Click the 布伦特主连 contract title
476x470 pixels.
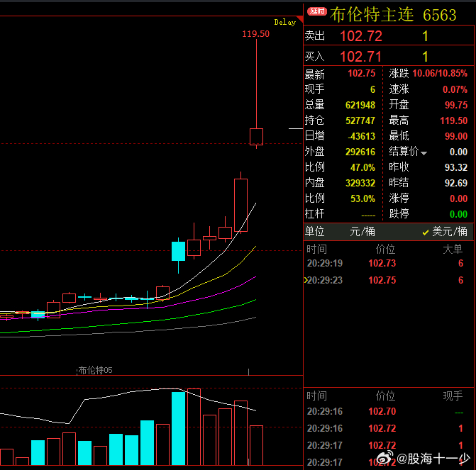tap(372, 15)
